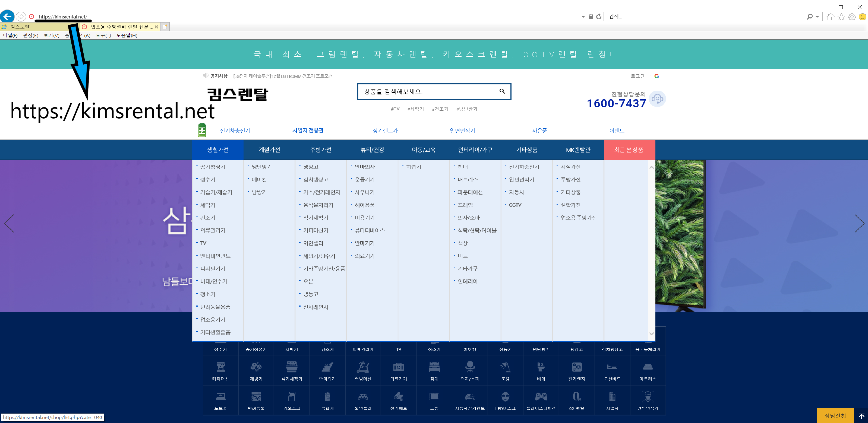The image size is (868, 423).
Task: Open the 키오스크 category icon
Action: pyautogui.click(x=292, y=396)
